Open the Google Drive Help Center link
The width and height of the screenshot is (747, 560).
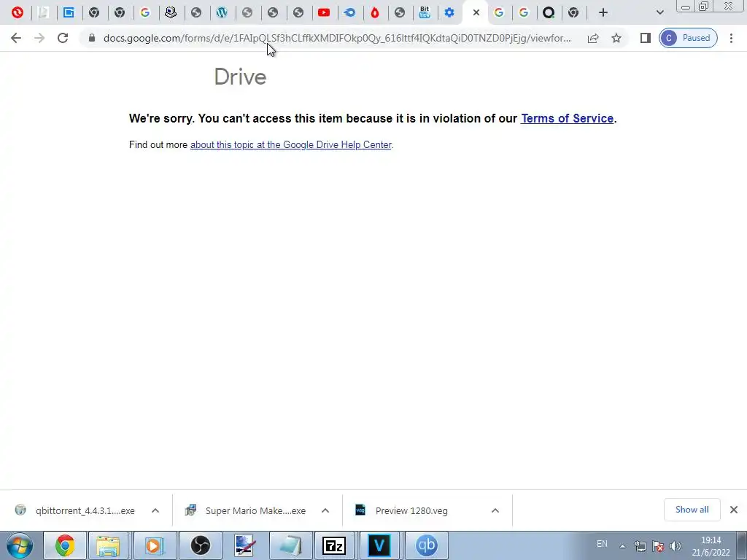click(x=290, y=145)
